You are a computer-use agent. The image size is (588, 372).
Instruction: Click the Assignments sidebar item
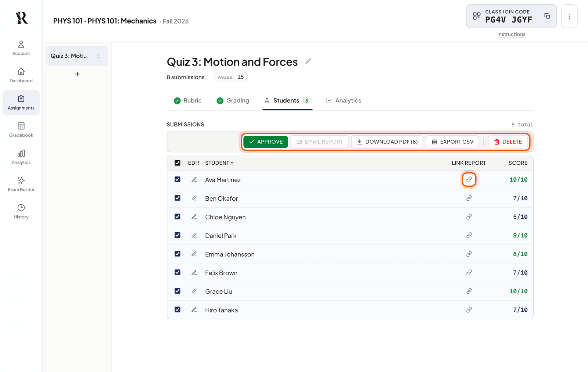pos(21,103)
